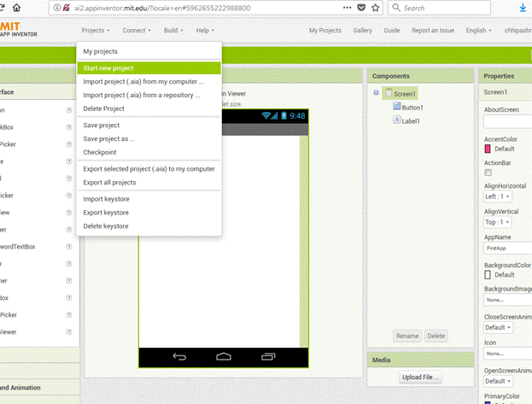Click the Upload File button
The image size is (532, 404).
(420, 378)
